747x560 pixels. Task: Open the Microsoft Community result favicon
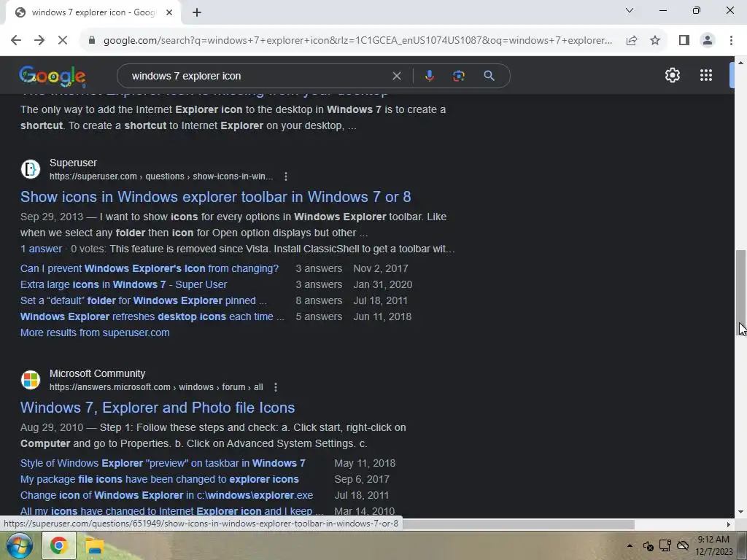pyautogui.click(x=31, y=379)
